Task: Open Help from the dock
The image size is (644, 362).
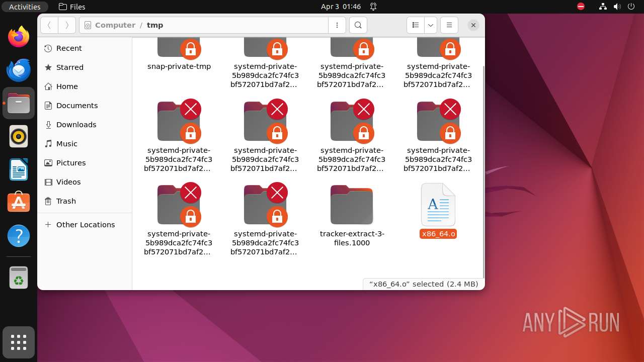Action: [19, 236]
